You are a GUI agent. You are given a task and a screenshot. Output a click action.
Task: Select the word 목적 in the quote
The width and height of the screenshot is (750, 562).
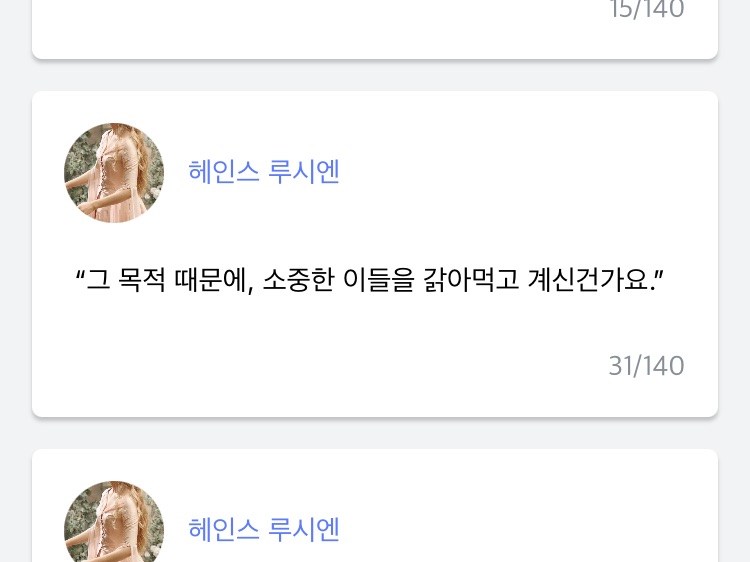click(142, 280)
